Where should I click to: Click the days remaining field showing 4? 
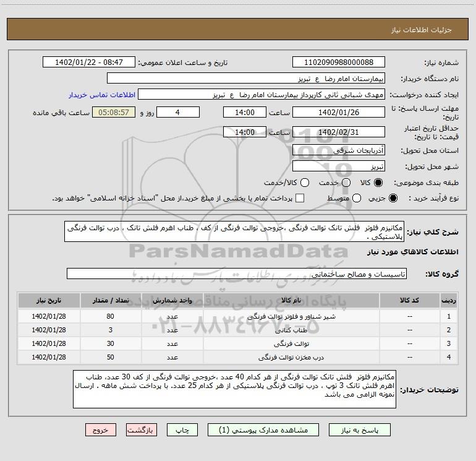tap(178, 112)
